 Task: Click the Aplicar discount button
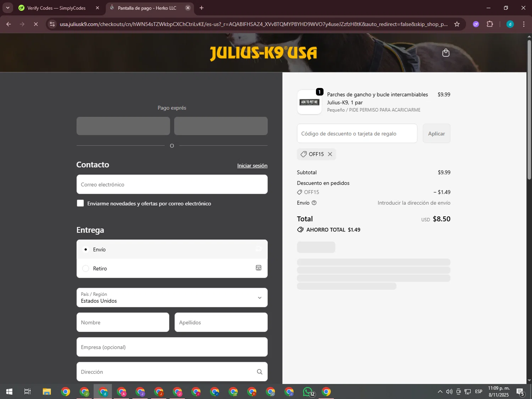click(436, 134)
